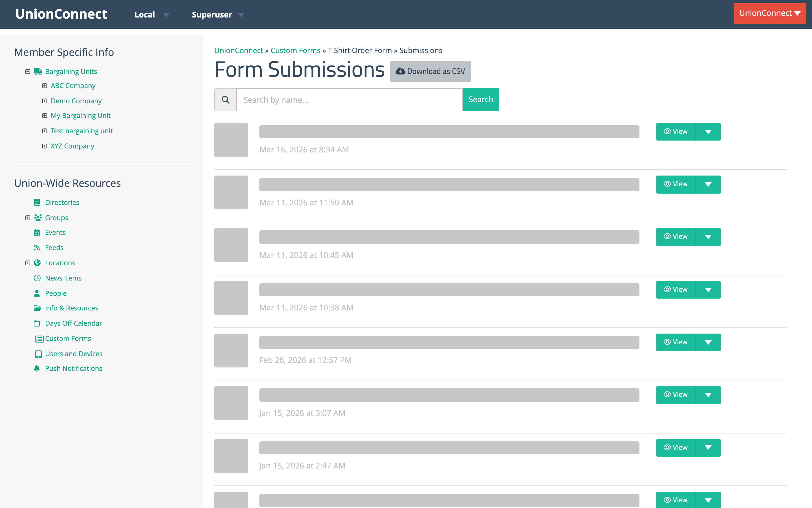Open the Local menu in the top bar
This screenshot has height=508, width=812.
(x=151, y=14)
